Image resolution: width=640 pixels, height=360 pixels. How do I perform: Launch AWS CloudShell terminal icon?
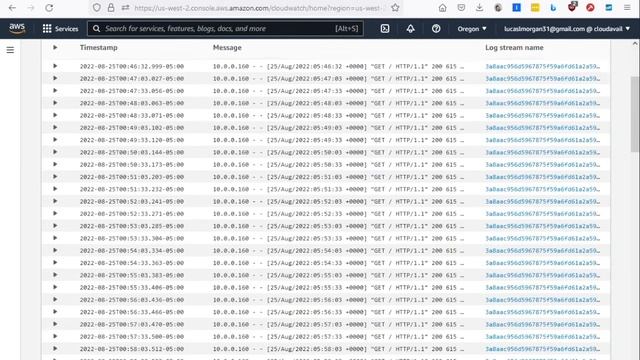click(385, 29)
